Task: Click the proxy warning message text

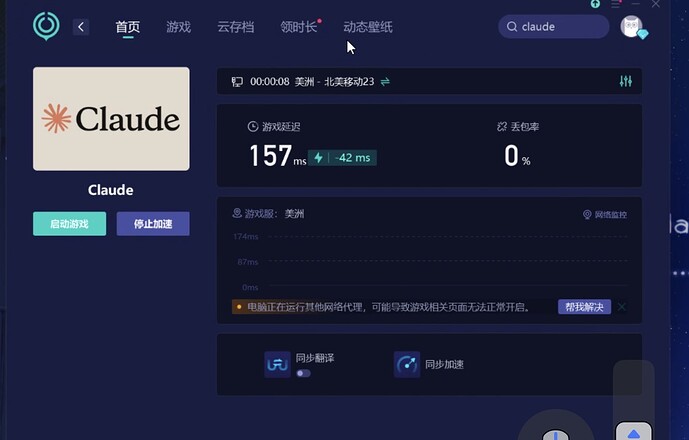Action: [388, 307]
